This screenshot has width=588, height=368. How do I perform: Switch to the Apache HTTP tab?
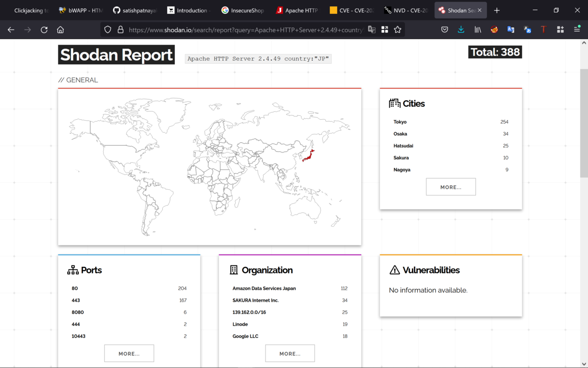(x=297, y=10)
